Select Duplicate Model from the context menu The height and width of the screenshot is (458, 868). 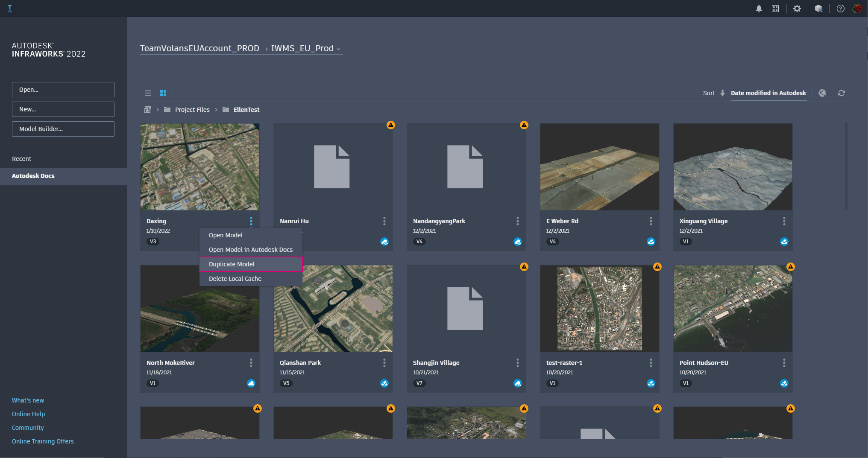coord(232,264)
